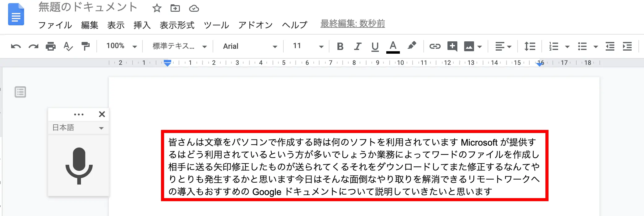This screenshot has height=216, width=644.
Task: Click the word Google in the document
Action: [x=267, y=192]
